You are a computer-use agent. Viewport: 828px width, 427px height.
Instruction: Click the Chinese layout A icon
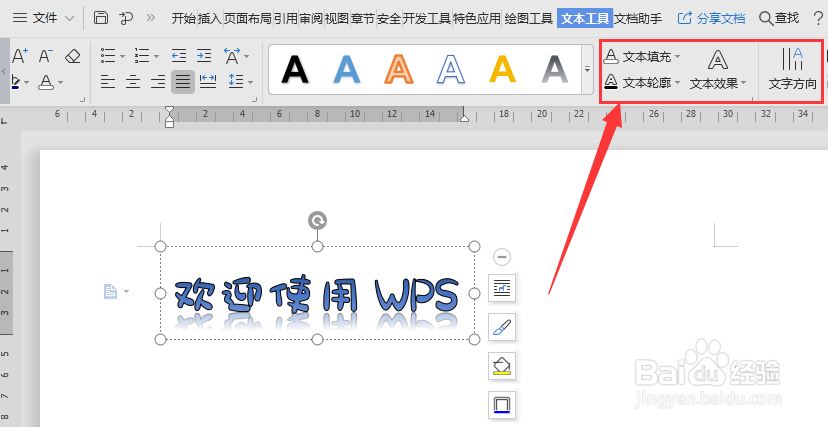[x=231, y=55]
